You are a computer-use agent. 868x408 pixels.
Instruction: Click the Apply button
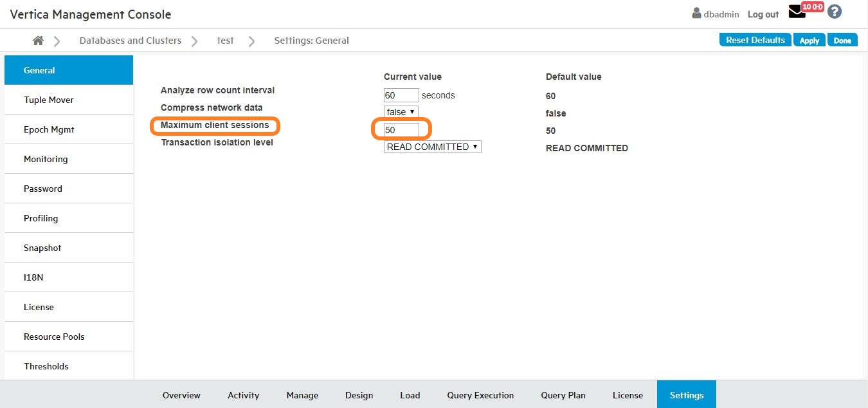pos(809,40)
